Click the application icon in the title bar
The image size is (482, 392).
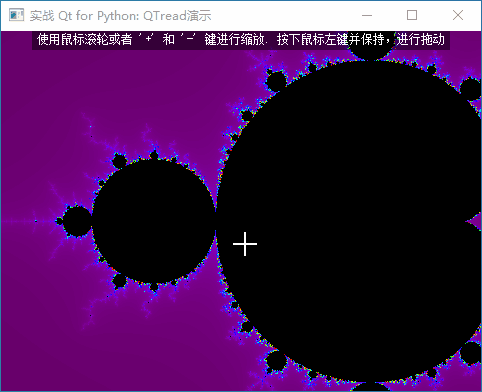[x=16, y=15]
